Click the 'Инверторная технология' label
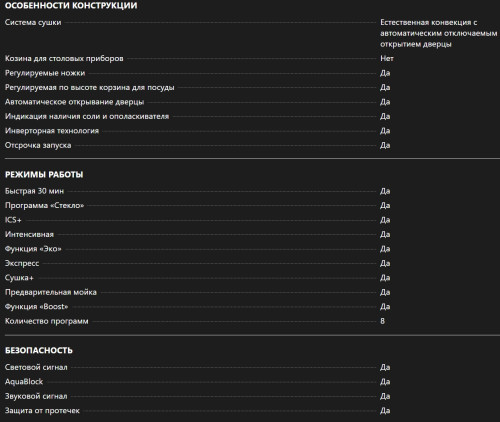The image size is (500, 422). pos(52,131)
